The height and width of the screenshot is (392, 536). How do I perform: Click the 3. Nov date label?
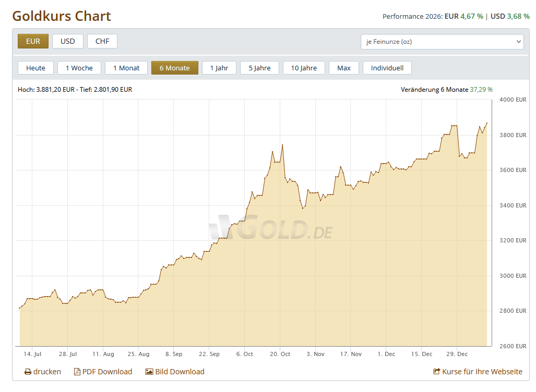(x=316, y=354)
